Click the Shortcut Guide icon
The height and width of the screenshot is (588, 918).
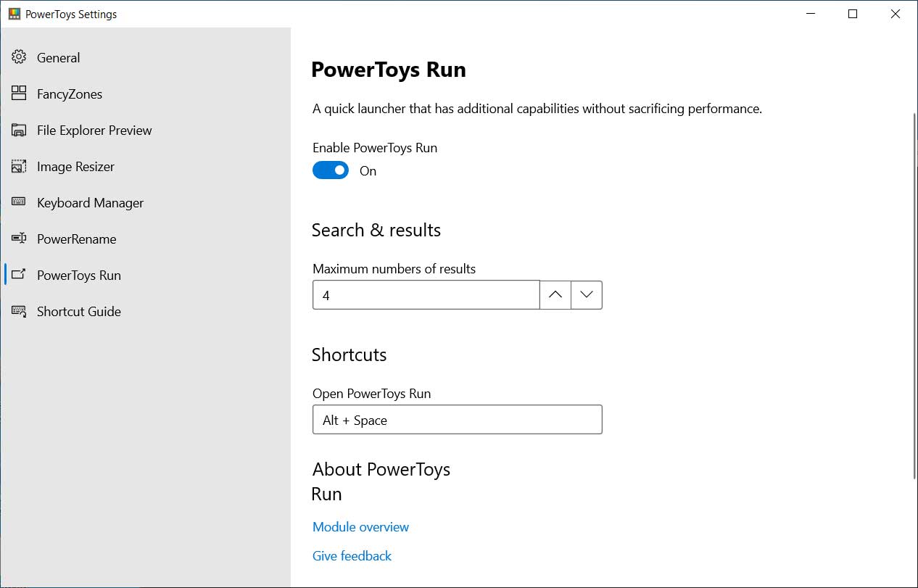click(x=19, y=311)
